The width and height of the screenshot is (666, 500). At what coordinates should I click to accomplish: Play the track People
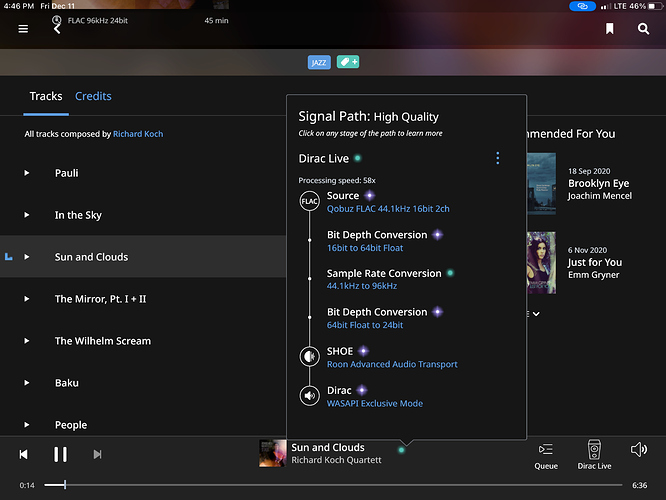coord(27,425)
